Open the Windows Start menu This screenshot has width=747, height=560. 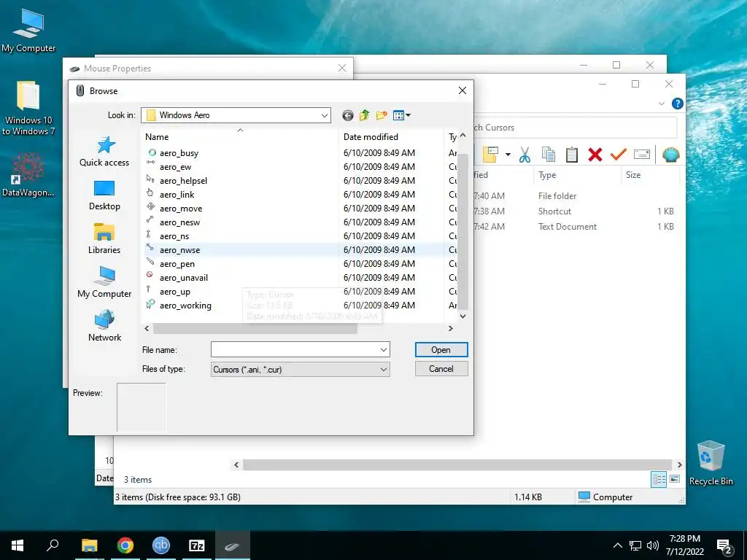pos(18,545)
